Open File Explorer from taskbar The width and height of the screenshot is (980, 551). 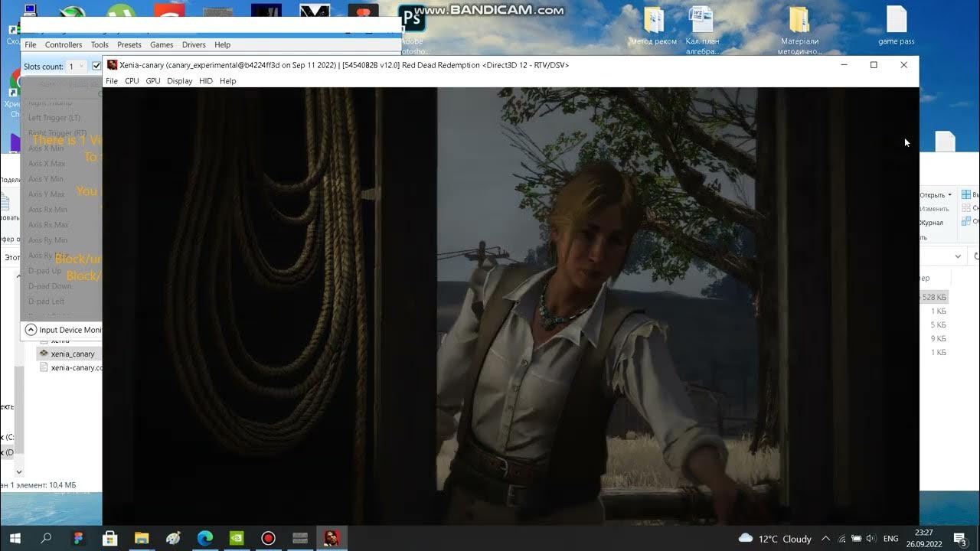[x=142, y=539]
